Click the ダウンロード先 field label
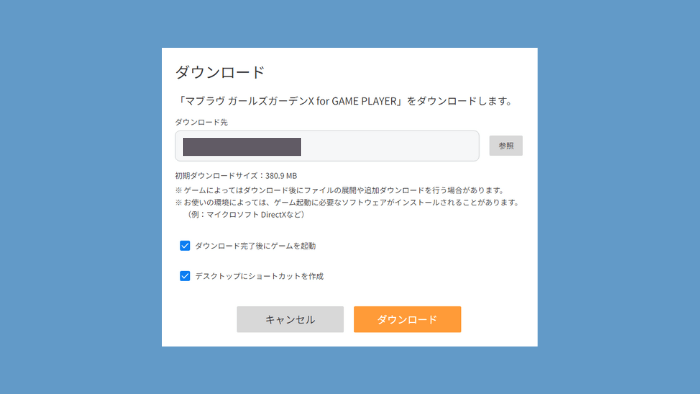This screenshot has width=700, height=394. pos(201,122)
